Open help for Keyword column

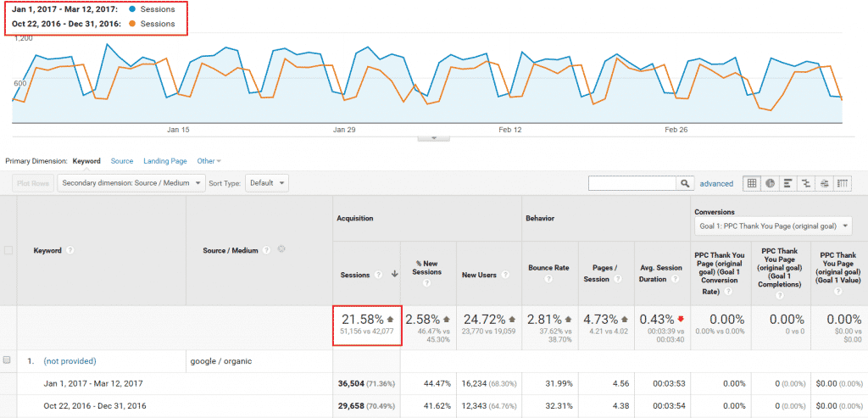[70, 250]
